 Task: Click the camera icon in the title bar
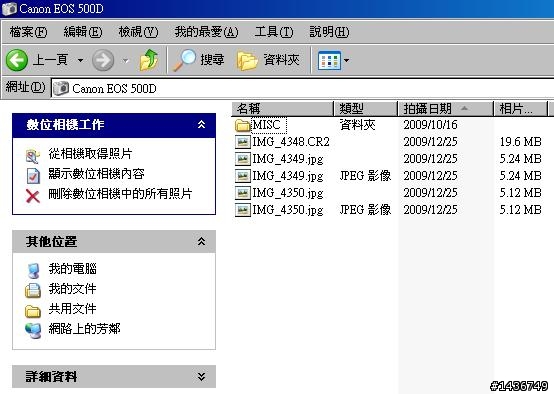coord(9,8)
